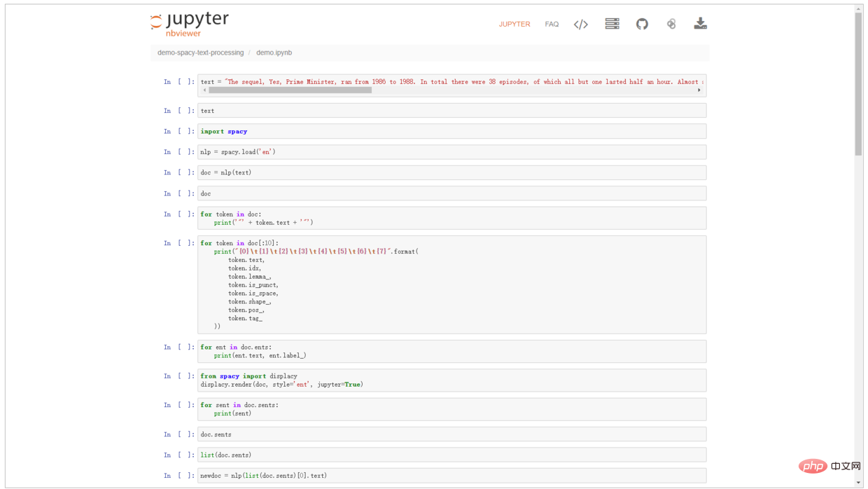The image size is (868, 489).
Task: Open the view code icon
Action: click(x=580, y=25)
